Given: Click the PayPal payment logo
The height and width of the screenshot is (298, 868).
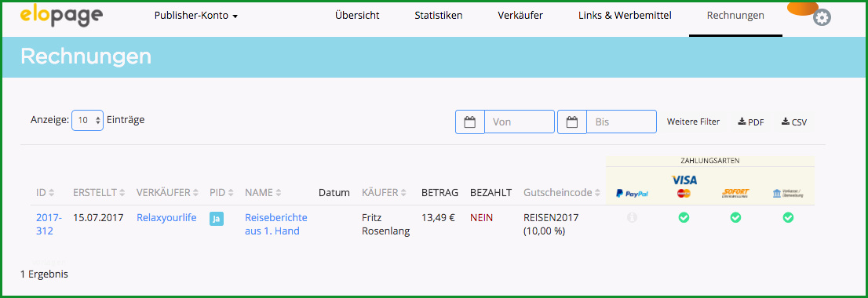Looking at the screenshot, I should pyautogui.click(x=632, y=194).
